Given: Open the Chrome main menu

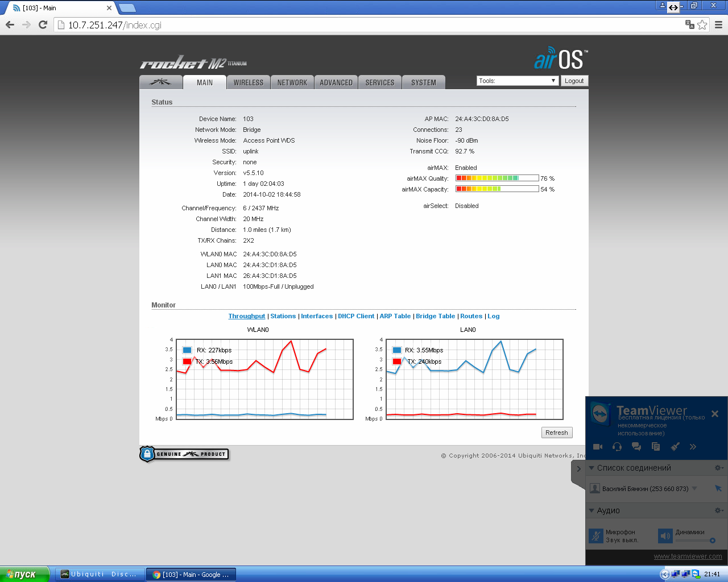Looking at the screenshot, I should pos(718,24).
